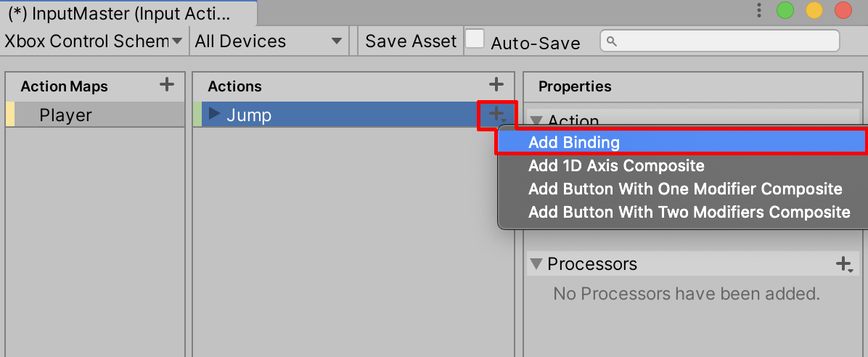The width and height of the screenshot is (868, 357).
Task: Open the All Devices dropdown
Action: tap(269, 41)
